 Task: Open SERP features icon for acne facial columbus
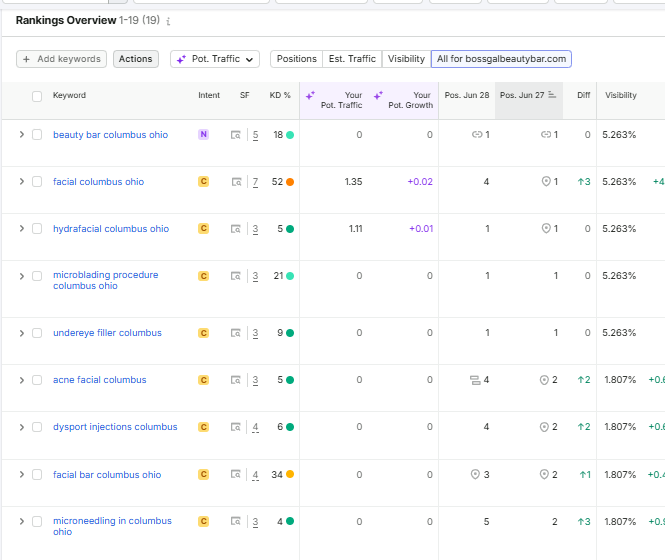click(236, 380)
